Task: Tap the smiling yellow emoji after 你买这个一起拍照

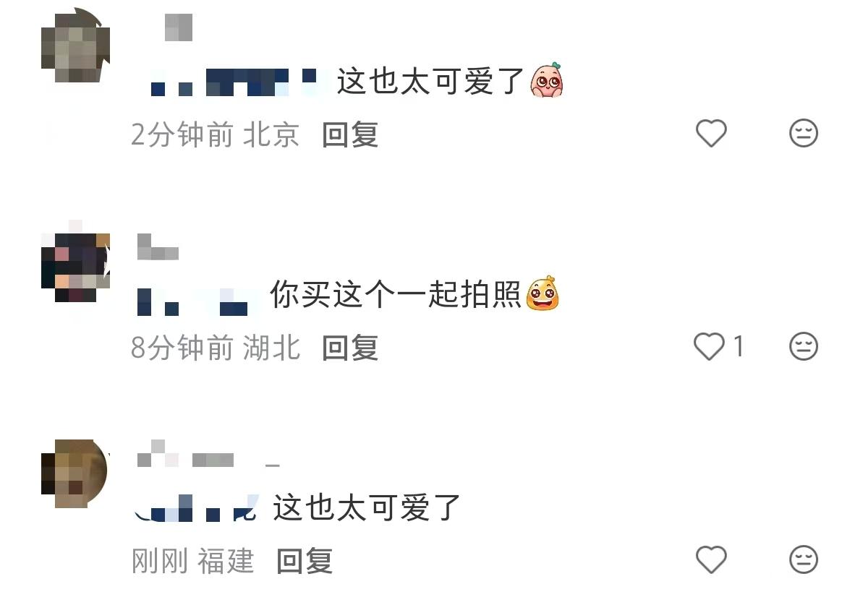Action: click(x=542, y=293)
